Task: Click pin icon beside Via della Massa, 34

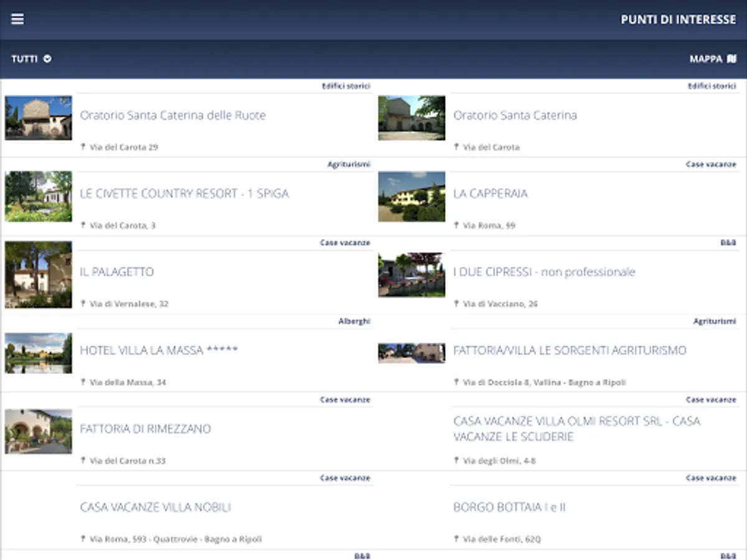Action: click(x=83, y=383)
